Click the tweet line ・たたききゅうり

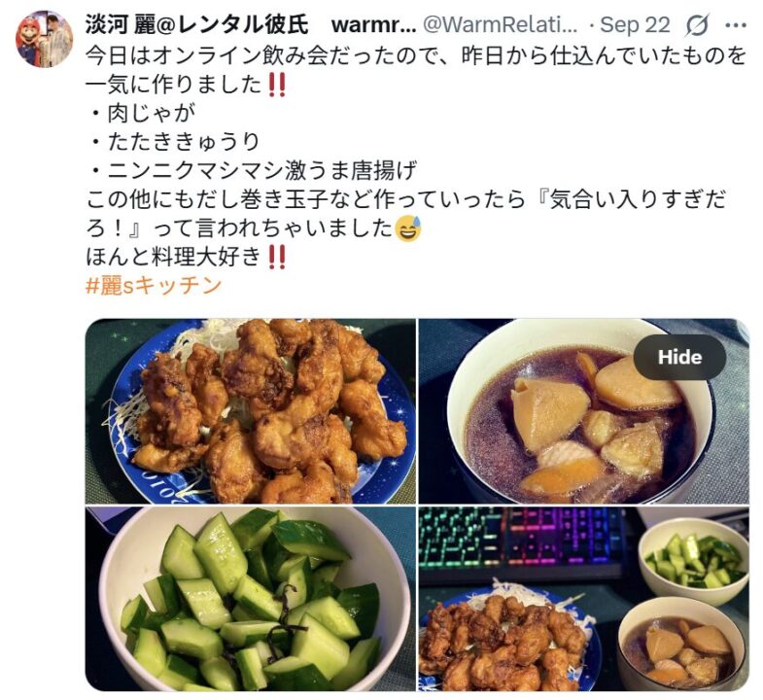174,142
